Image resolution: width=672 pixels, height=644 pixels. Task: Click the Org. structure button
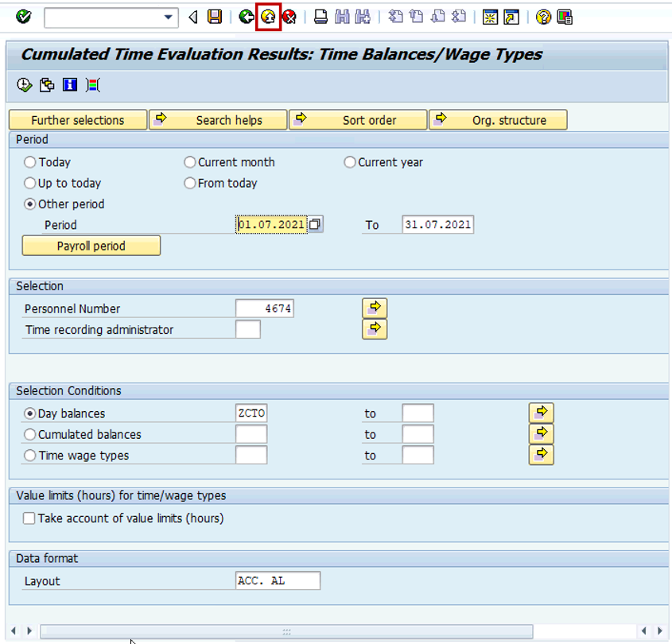(x=498, y=120)
